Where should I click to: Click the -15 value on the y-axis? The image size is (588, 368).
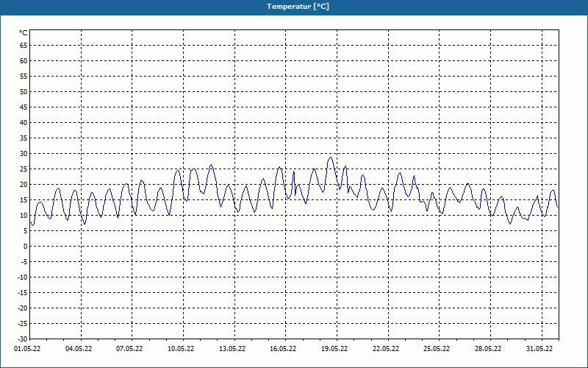pos(23,293)
